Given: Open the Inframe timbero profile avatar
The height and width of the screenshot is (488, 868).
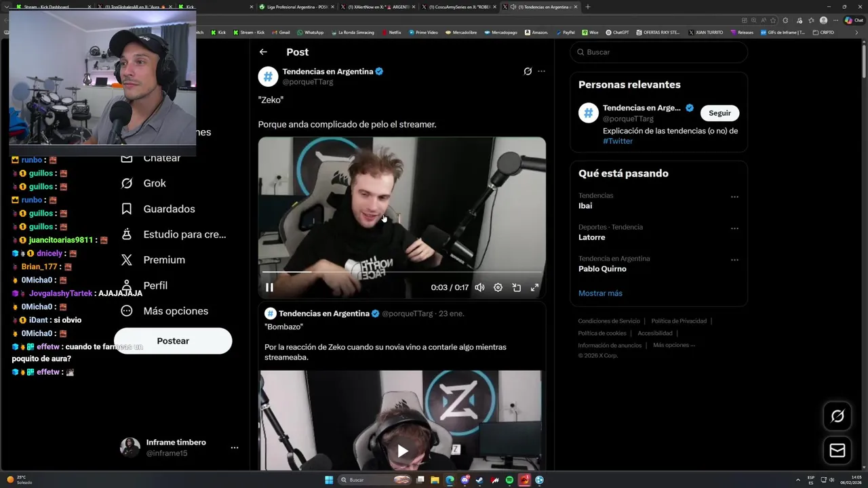Looking at the screenshot, I should point(130,447).
